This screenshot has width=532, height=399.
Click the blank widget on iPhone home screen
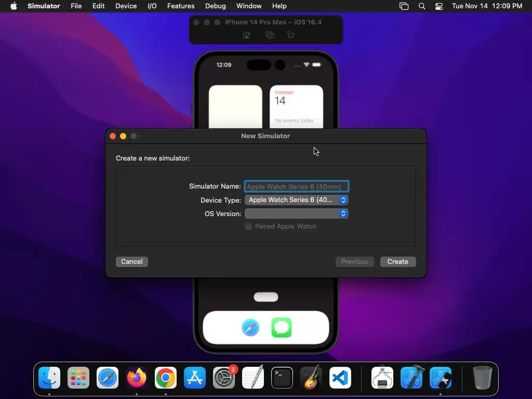235,107
